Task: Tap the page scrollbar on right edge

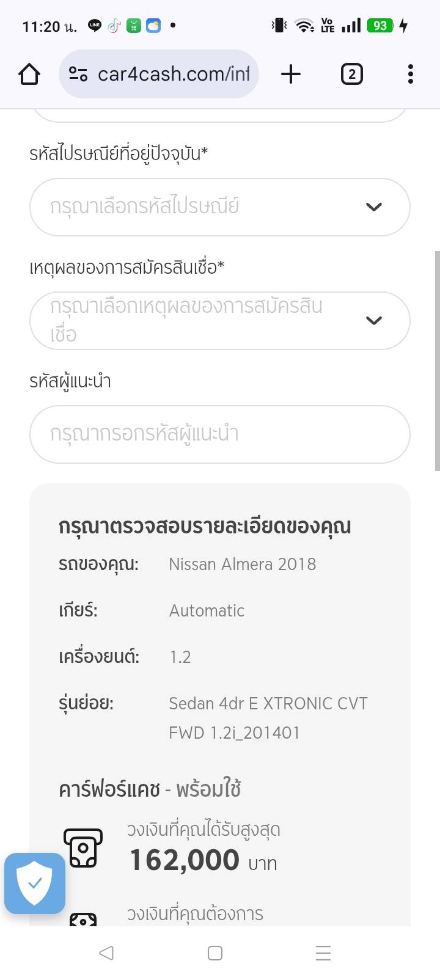Action: point(437,360)
